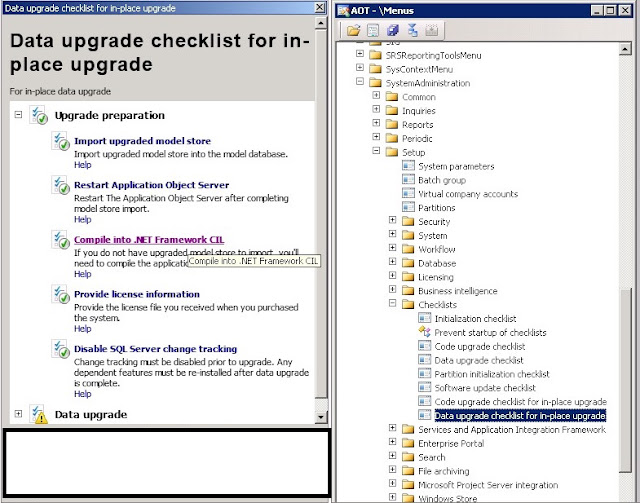Click the status icon beside Upgrade preparation
640x503 pixels.
[x=39, y=115]
